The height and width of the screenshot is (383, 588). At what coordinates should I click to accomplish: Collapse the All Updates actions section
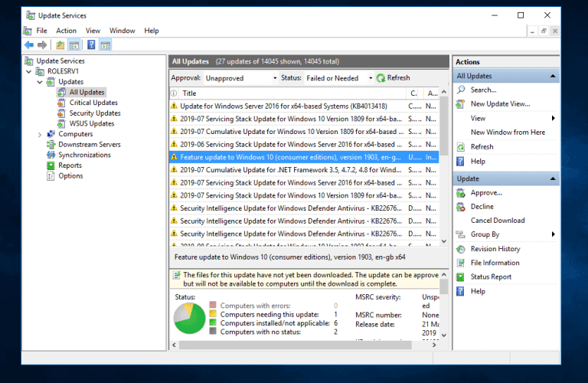(553, 76)
